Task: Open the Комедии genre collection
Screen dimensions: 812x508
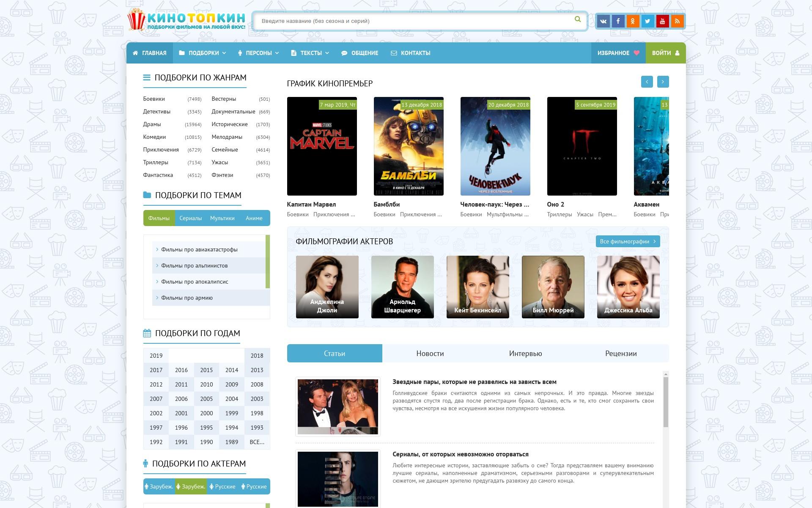Action: pos(154,137)
